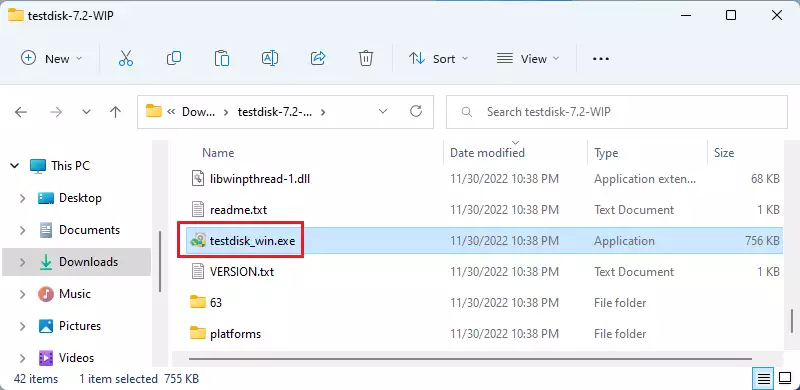
Task: Open the address bar history dropdown
Action: (383, 111)
